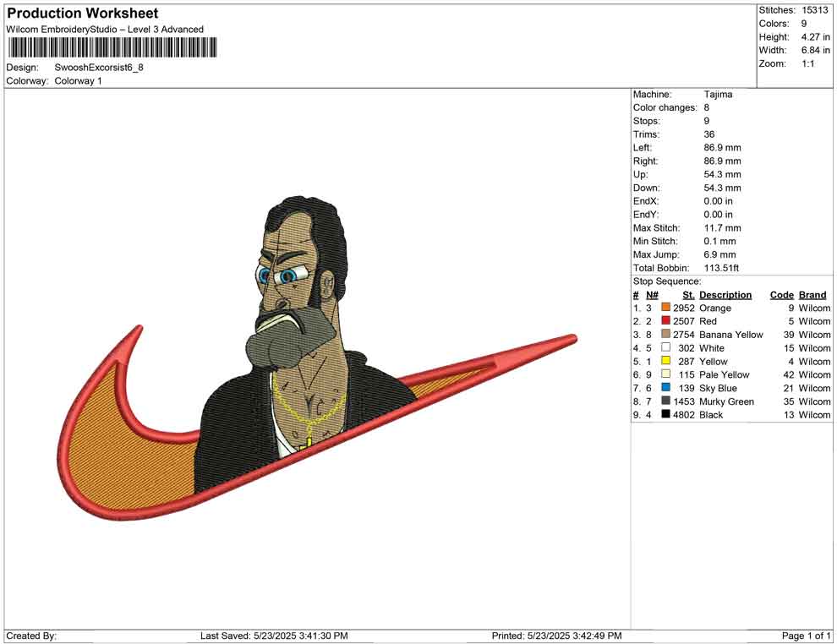Click the White thread color swatch

(665, 347)
